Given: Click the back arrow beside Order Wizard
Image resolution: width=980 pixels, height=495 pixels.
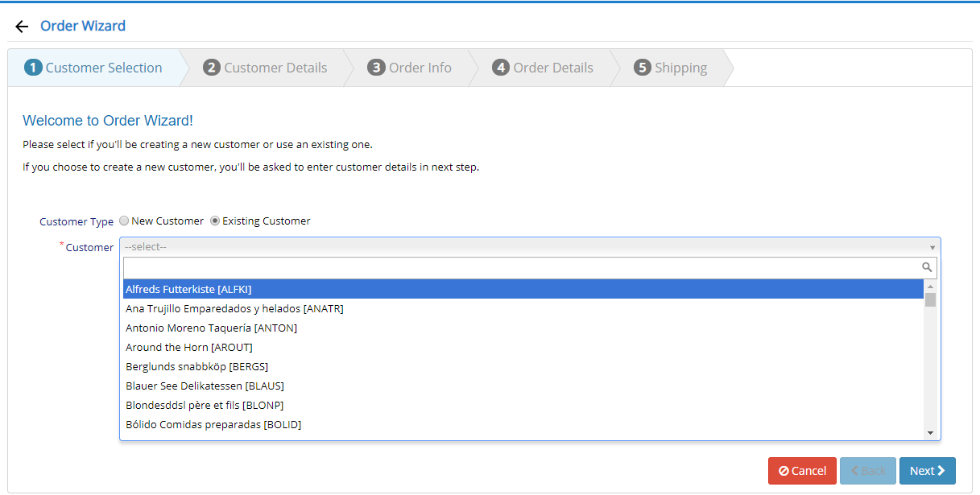Looking at the screenshot, I should 22,27.
